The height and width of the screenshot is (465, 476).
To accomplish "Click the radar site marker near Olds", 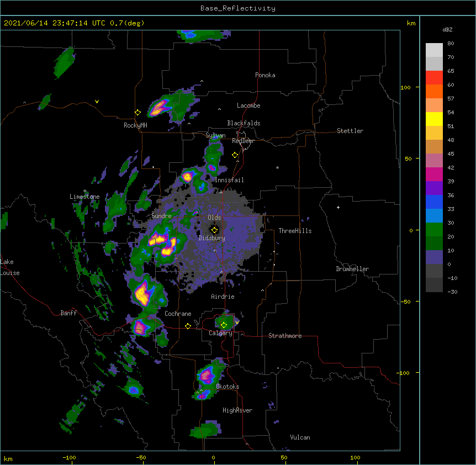I will click(x=214, y=230).
